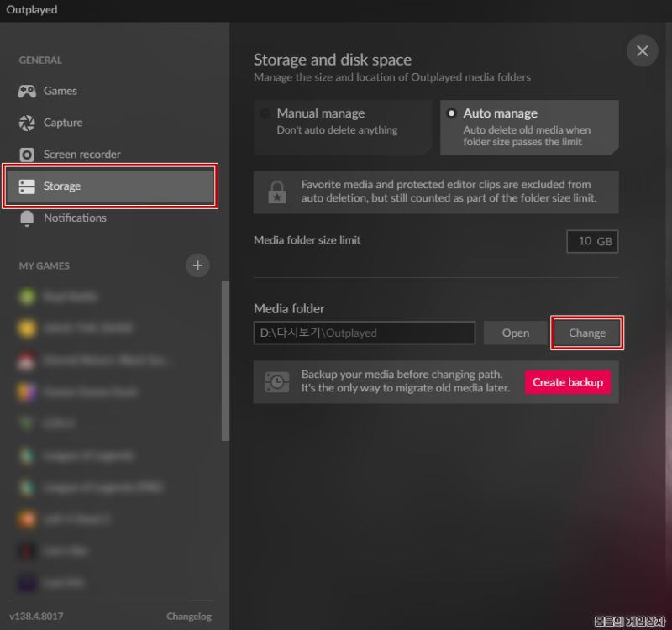This screenshot has height=630, width=672.
Task: Close the settings window with X
Action: (x=642, y=51)
